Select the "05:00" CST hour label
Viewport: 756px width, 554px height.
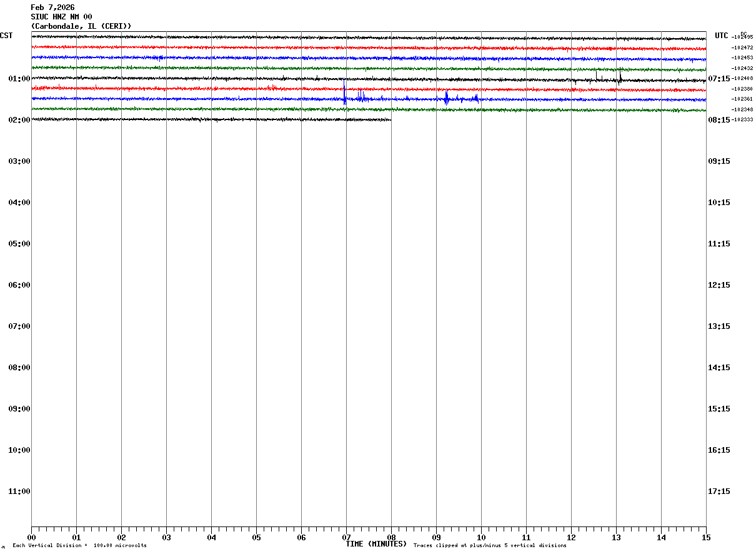(19, 244)
